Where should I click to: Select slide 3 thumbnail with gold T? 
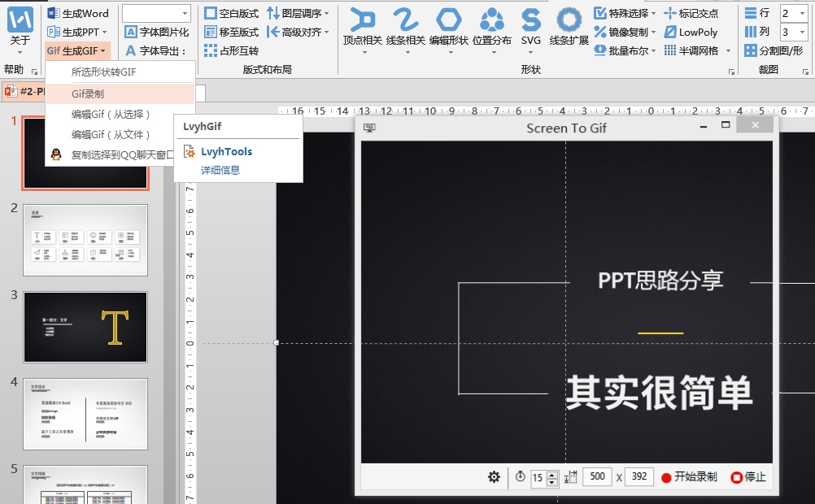[x=85, y=327]
